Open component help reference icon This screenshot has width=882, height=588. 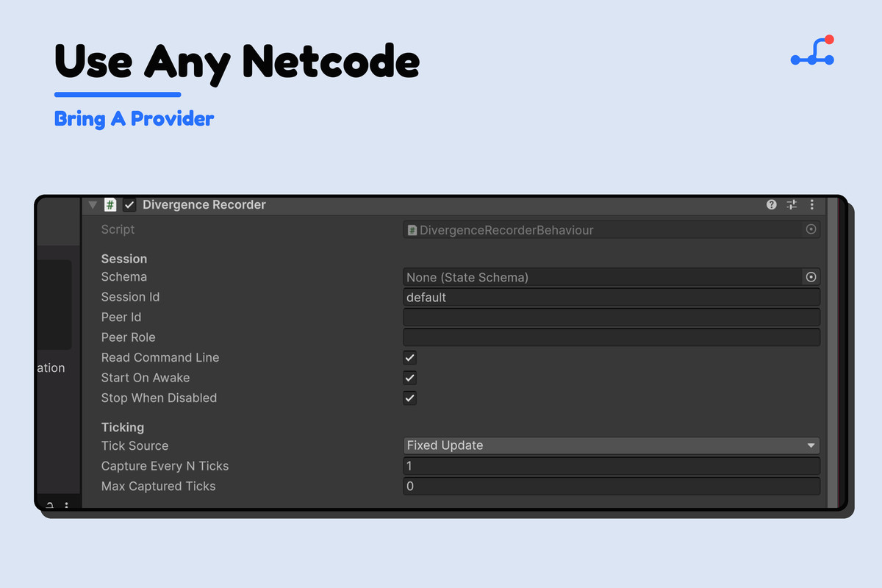[x=772, y=205]
